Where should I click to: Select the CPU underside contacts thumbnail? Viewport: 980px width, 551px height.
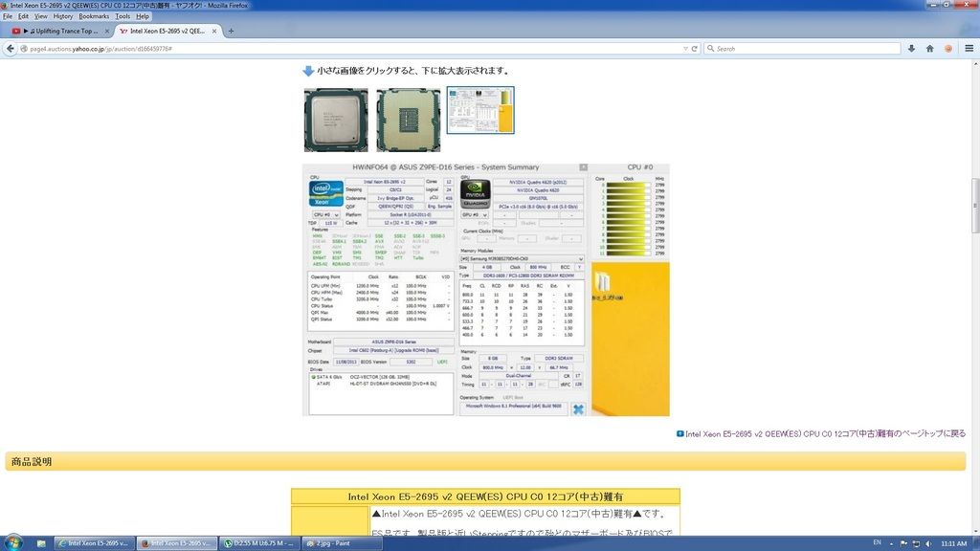408,120
